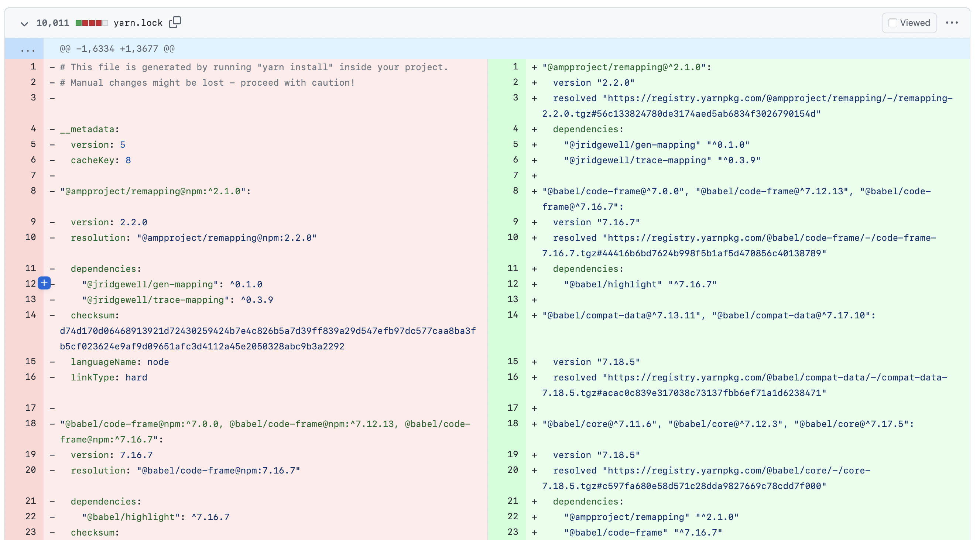Expand hidden lines above the hunk

pyautogui.click(x=27, y=49)
